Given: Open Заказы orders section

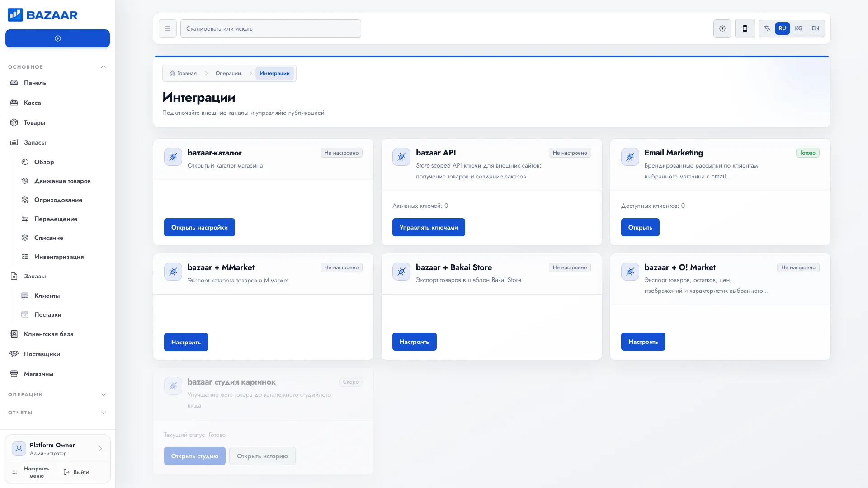Looking at the screenshot, I should (x=57, y=276).
